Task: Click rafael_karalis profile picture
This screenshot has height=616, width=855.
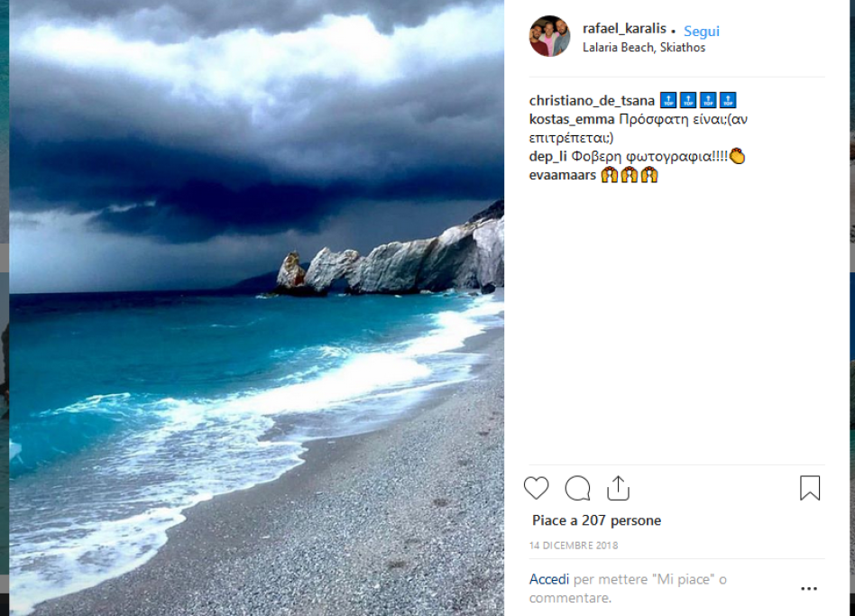Action: (549, 36)
